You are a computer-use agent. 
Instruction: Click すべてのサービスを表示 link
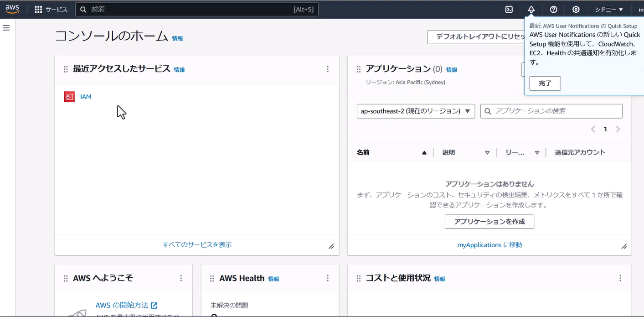tap(197, 244)
